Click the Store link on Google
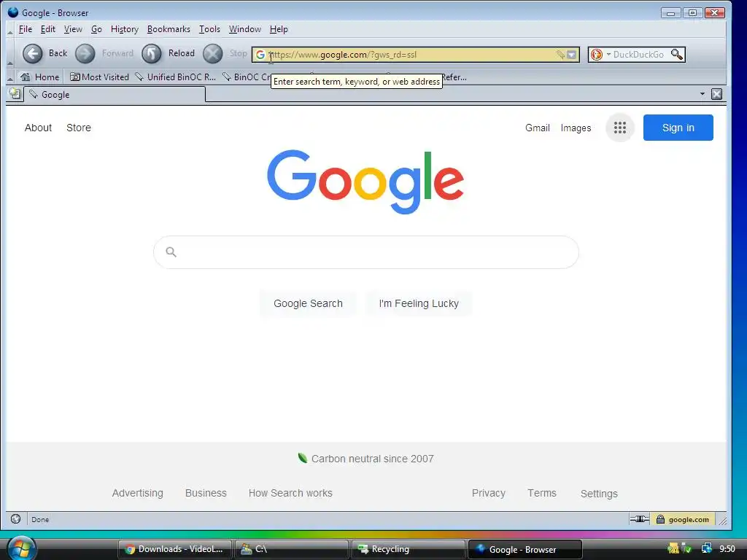The image size is (747, 560). [x=79, y=128]
